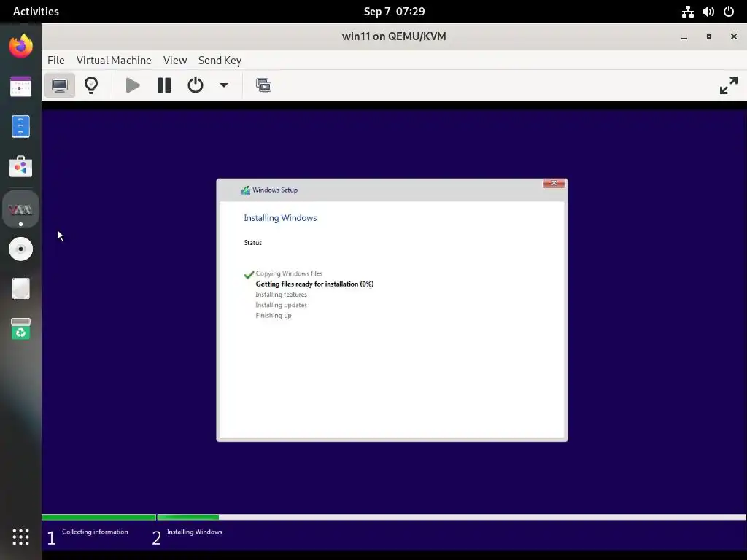Open the File menu
This screenshot has width=747, height=560.
(55, 61)
